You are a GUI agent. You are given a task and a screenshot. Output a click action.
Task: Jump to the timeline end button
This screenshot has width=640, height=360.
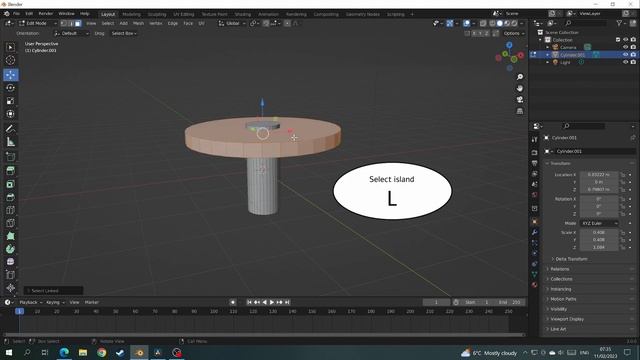tap(287, 302)
